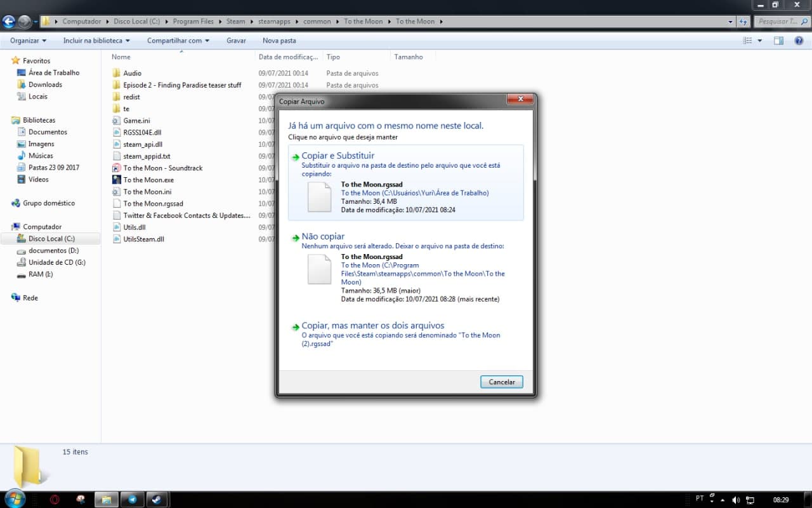Select Locais in the navigation pane
Image resolution: width=812 pixels, height=508 pixels.
point(38,97)
